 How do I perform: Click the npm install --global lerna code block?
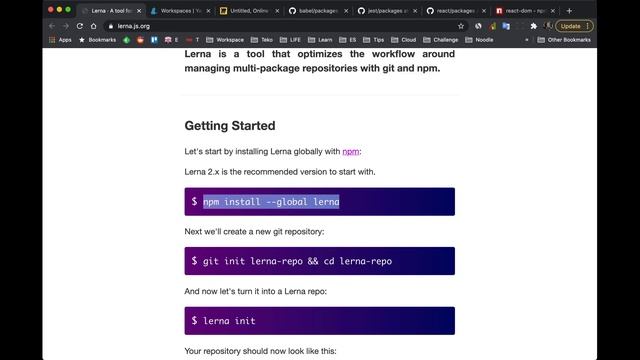click(x=320, y=202)
